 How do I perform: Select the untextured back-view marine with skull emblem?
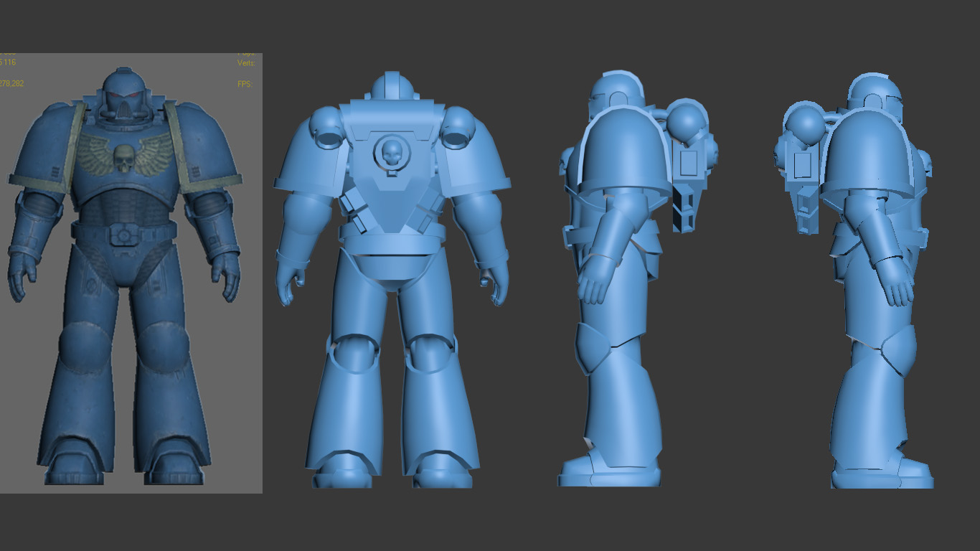pos(392,280)
